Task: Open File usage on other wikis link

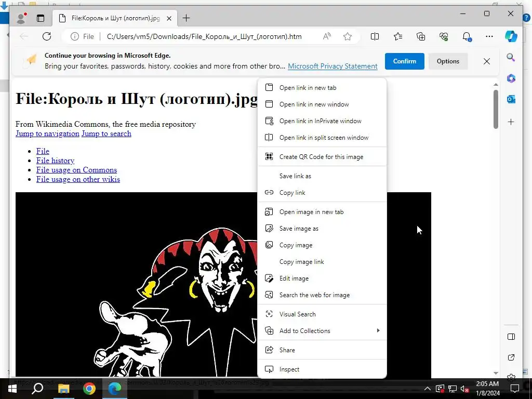Action: [78, 179]
